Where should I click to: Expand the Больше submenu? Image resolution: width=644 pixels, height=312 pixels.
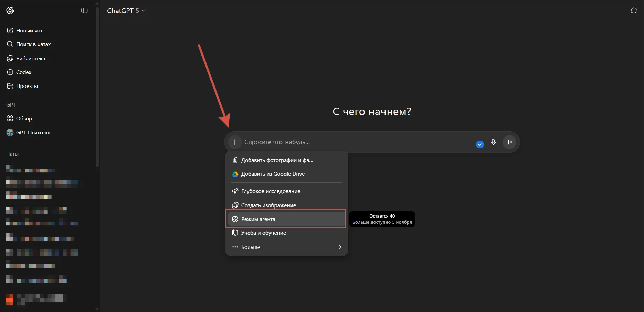(286, 247)
